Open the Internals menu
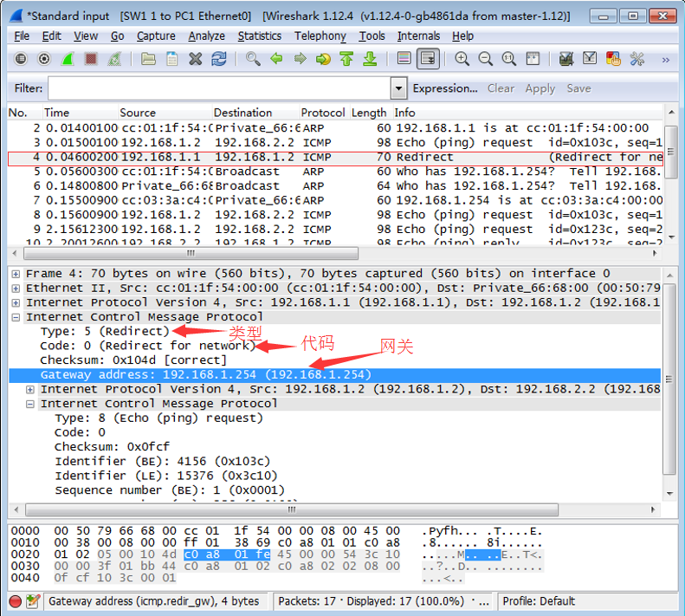This screenshot has height=616, width=685. click(x=418, y=36)
